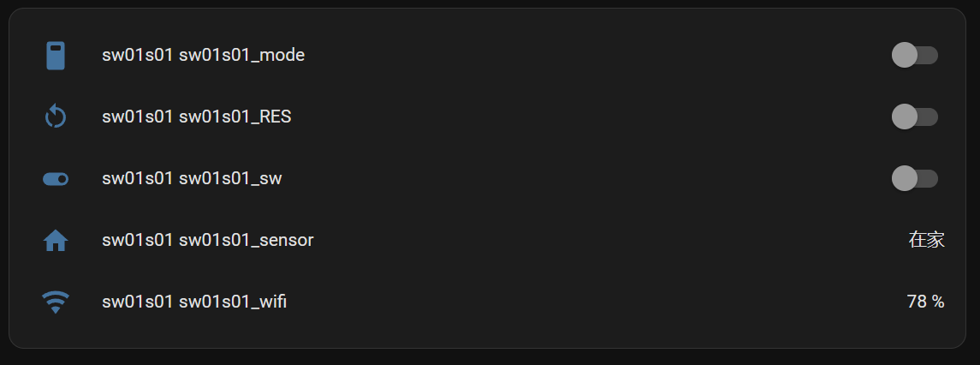Click the 78 % wifi signal value
This screenshot has height=365, width=980.
click(925, 302)
